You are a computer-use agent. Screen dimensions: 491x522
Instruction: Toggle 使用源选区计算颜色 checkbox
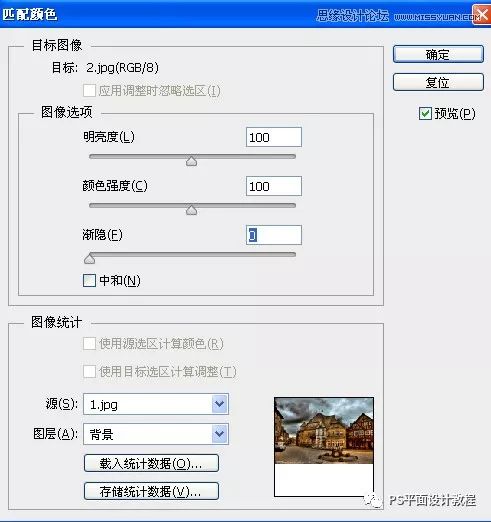click(x=89, y=344)
